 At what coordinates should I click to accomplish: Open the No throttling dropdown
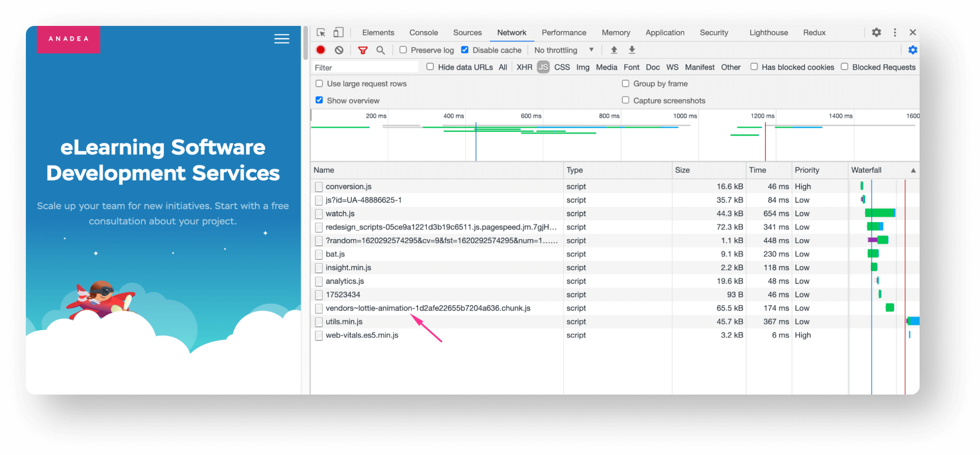coord(563,50)
